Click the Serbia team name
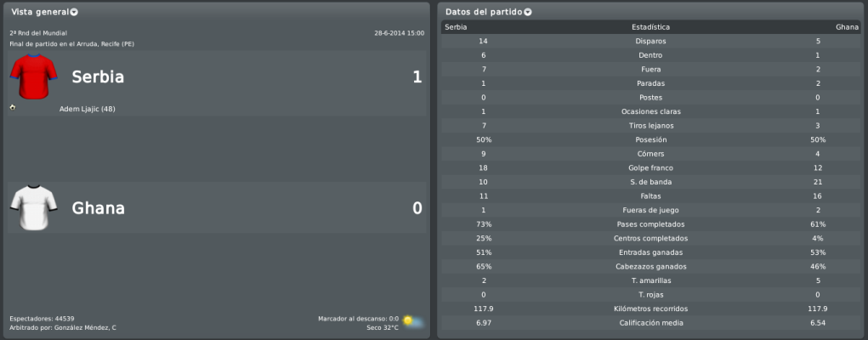868x340 pixels. [x=98, y=77]
